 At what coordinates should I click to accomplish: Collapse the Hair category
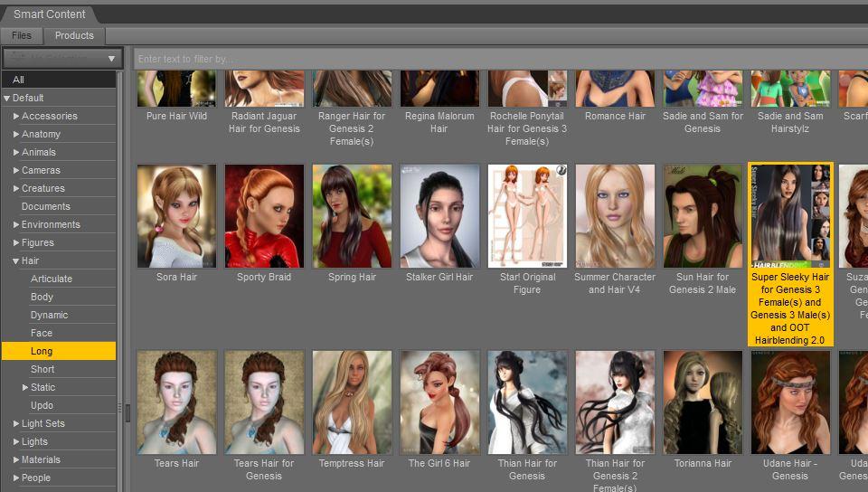16,260
